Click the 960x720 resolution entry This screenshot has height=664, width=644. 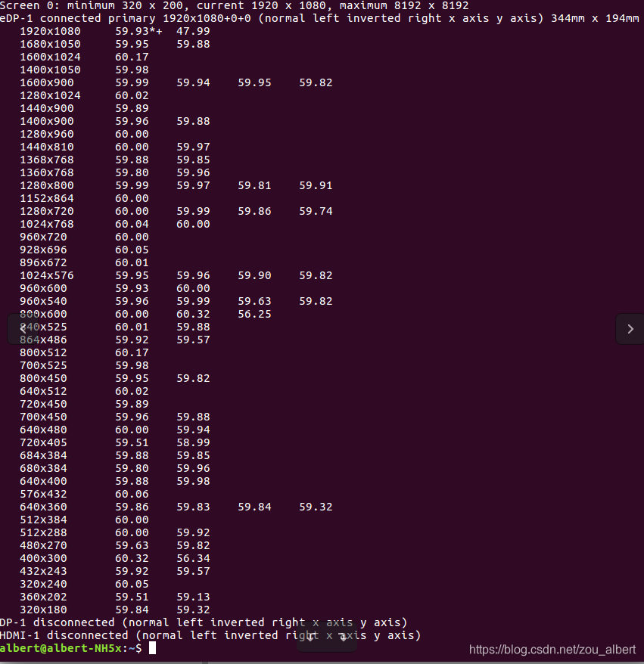click(43, 237)
